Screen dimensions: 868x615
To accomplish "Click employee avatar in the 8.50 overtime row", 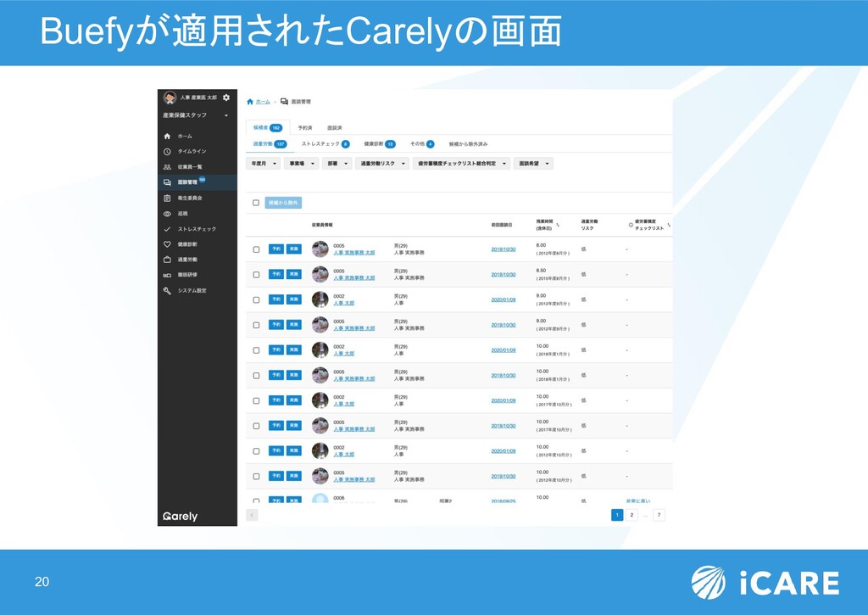I will click(320, 274).
